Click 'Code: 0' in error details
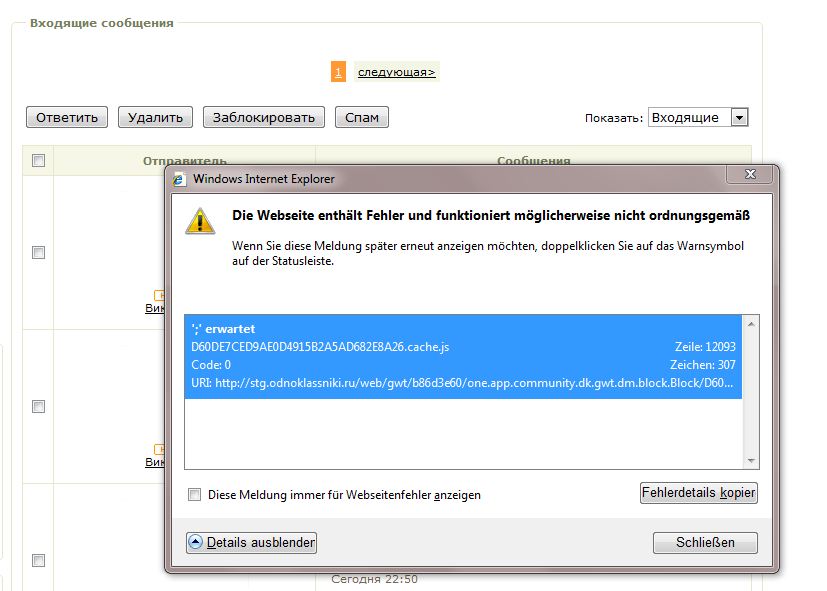Image resolution: width=827 pixels, height=591 pixels. point(211,365)
